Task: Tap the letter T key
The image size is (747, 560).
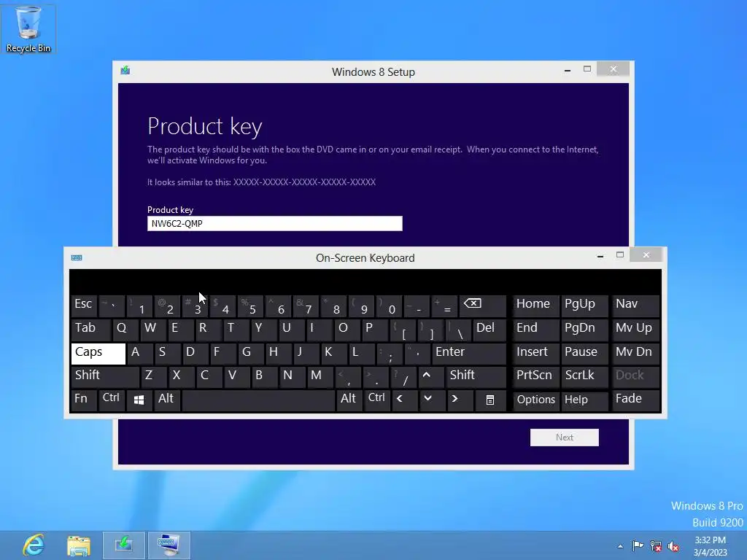Action: pos(236,329)
